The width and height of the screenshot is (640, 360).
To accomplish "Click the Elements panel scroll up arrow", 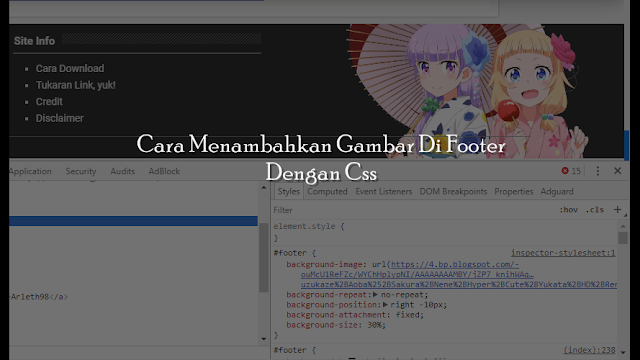I will click(x=264, y=188).
